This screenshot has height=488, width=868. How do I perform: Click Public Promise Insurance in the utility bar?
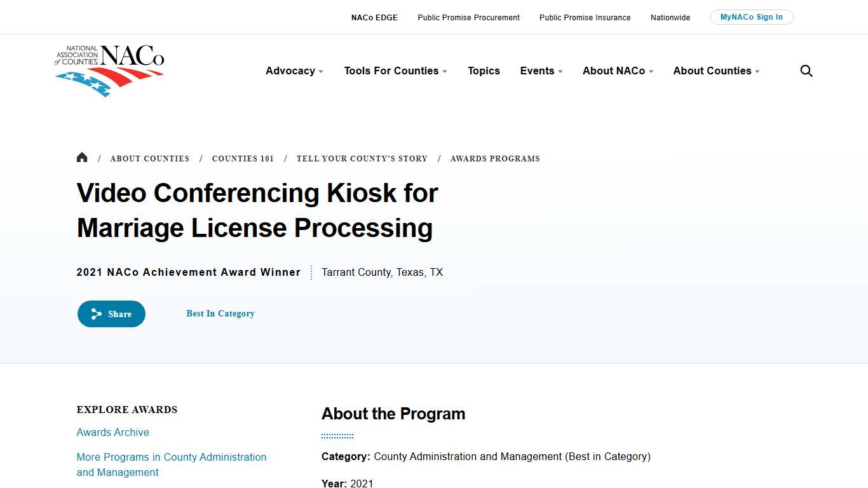[585, 17]
